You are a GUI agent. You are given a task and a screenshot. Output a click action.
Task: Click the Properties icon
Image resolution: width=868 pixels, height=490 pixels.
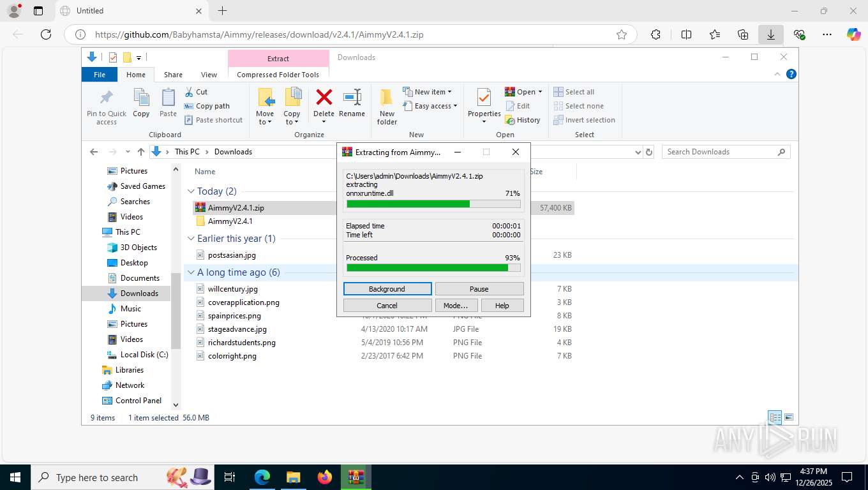pos(484,98)
